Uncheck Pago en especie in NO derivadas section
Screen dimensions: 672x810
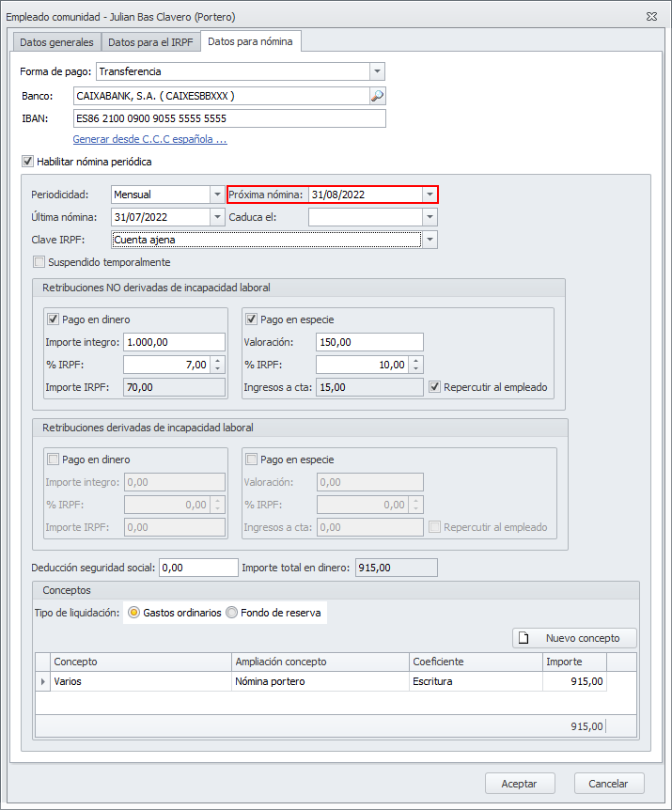coord(251,319)
